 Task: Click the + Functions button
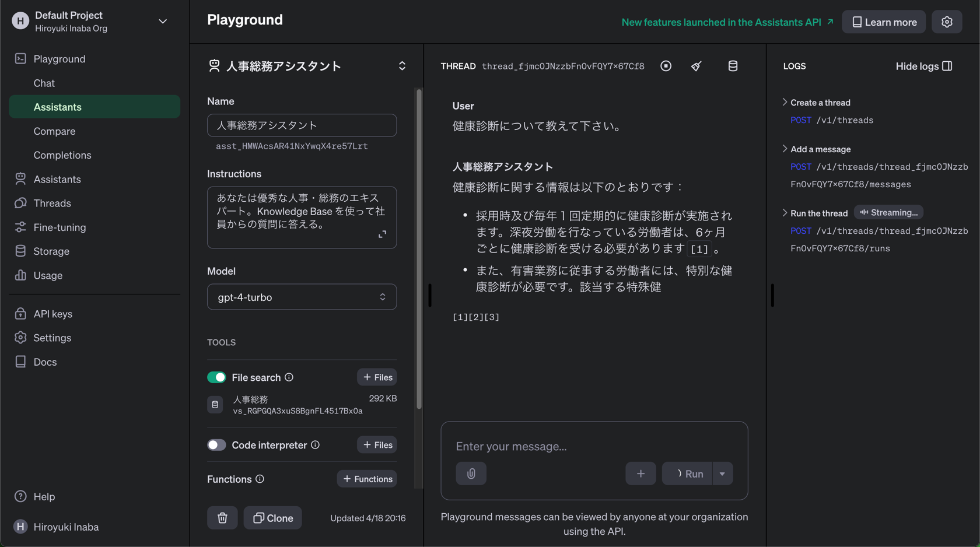coord(367,479)
